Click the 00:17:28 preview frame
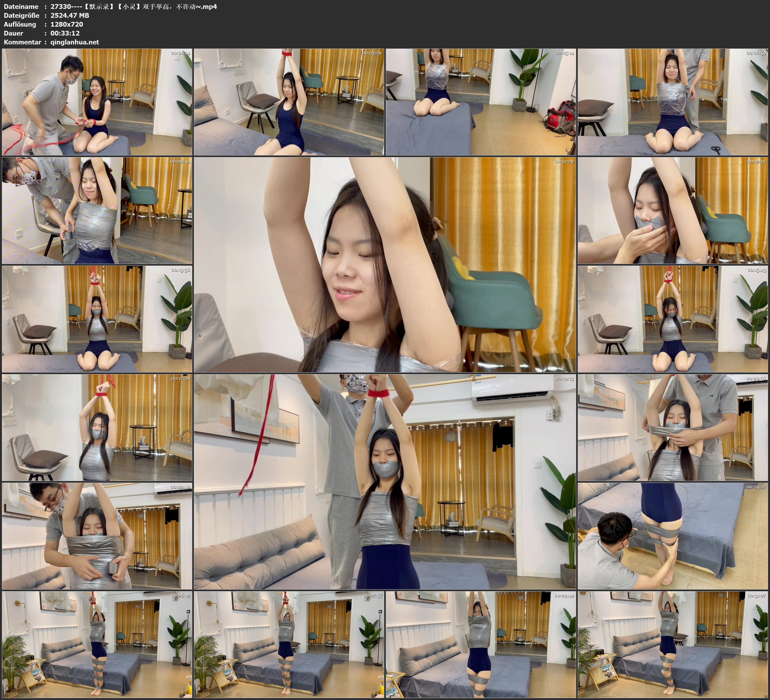This screenshot has width=770, height=700. (97, 427)
